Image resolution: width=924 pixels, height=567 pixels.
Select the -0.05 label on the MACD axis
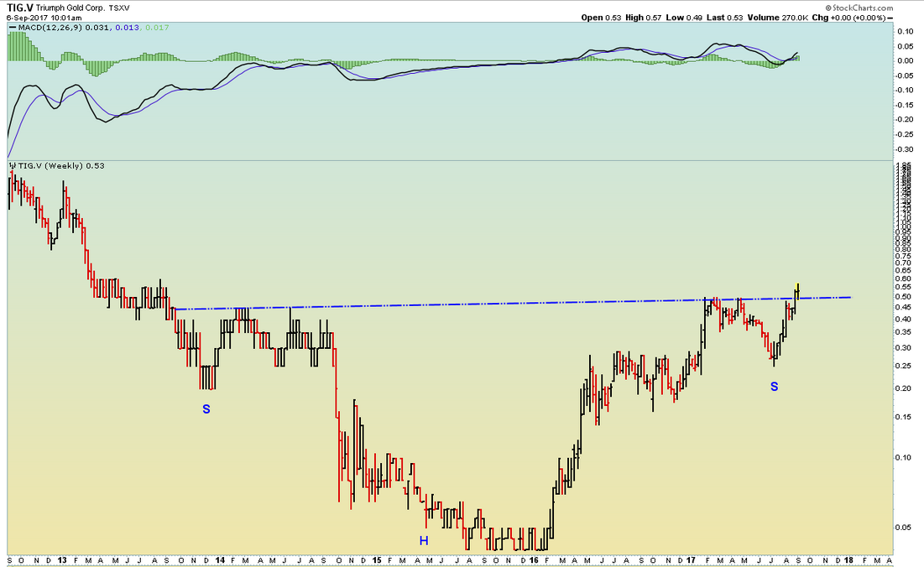(x=904, y=75)
